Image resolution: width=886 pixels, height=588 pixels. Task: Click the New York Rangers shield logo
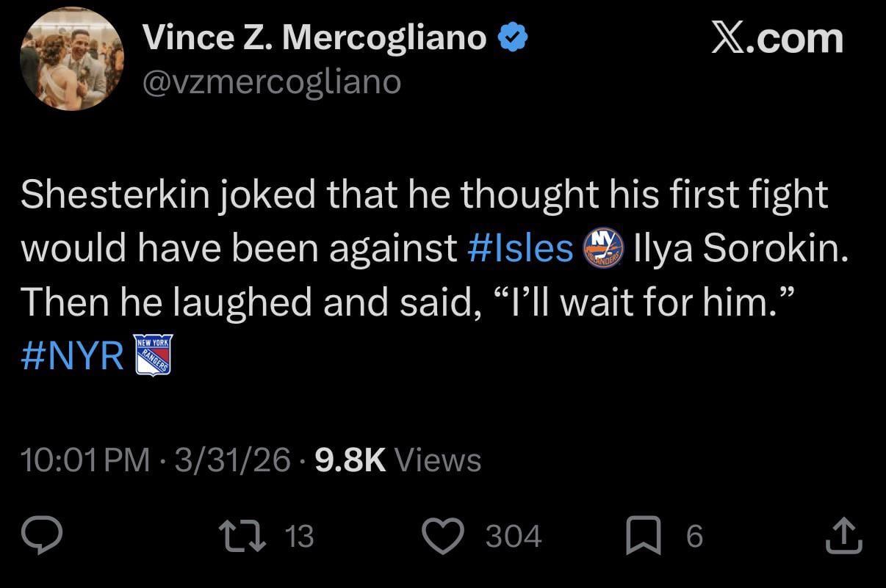[154, 355]
